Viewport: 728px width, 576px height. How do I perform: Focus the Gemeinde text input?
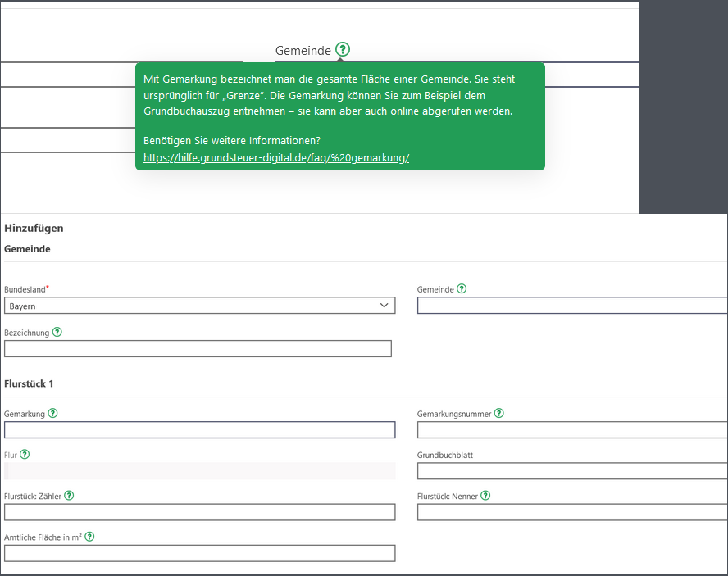click(x=572, y=306)
